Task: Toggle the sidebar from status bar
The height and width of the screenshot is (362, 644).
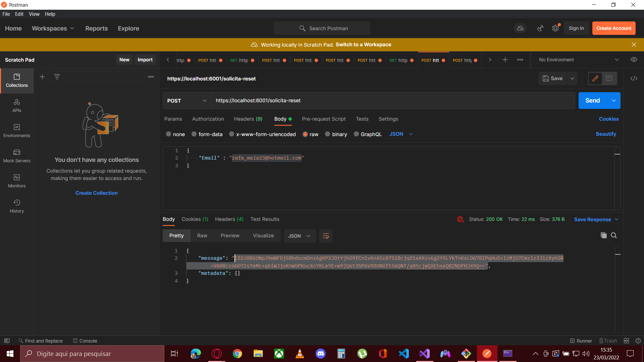Action: click(7, 341)
